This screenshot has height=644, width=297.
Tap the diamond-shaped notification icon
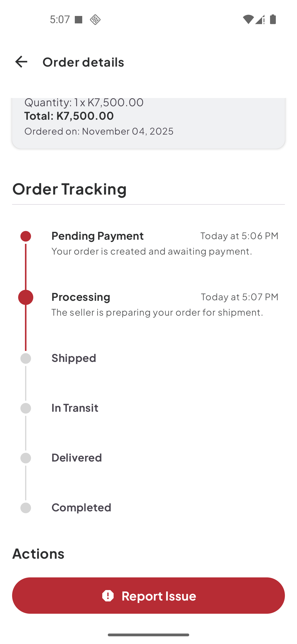click(x=95, y=20)
